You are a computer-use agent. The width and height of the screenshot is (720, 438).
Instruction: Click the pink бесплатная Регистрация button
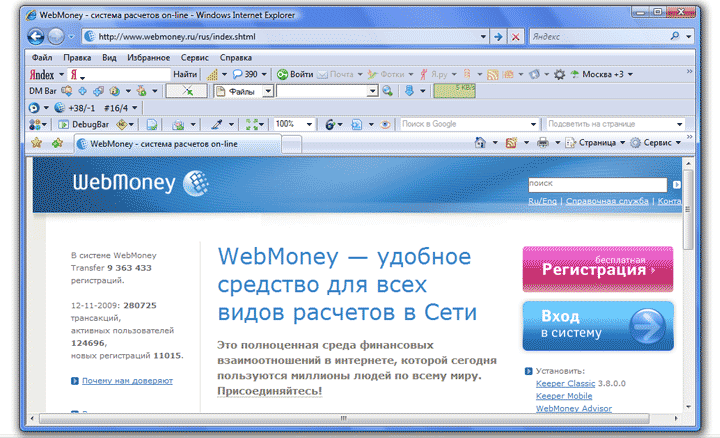click(x=597, y=269)
